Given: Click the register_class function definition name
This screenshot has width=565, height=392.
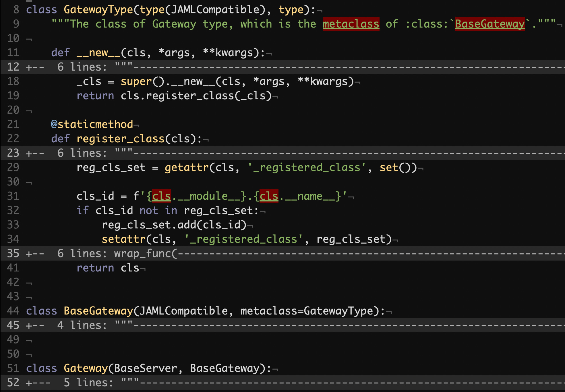Looking at the screenshot, I should (120, 139).
